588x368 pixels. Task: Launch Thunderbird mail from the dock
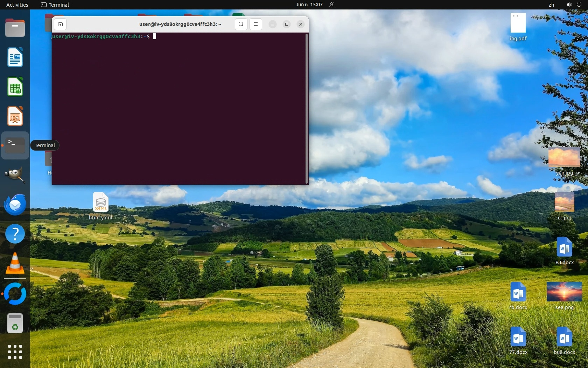click(15, 204)
